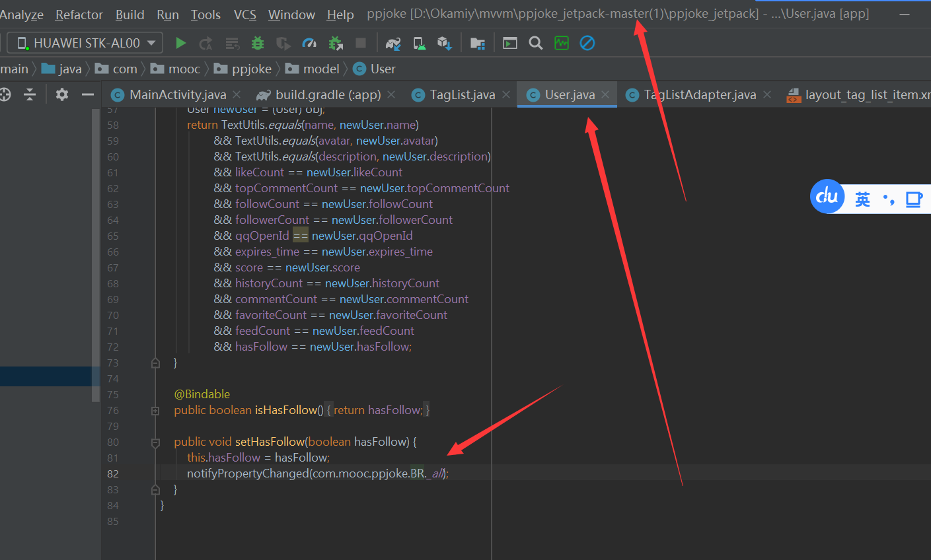
Task: Click the fold end marker at line 73
Action: 155,363
